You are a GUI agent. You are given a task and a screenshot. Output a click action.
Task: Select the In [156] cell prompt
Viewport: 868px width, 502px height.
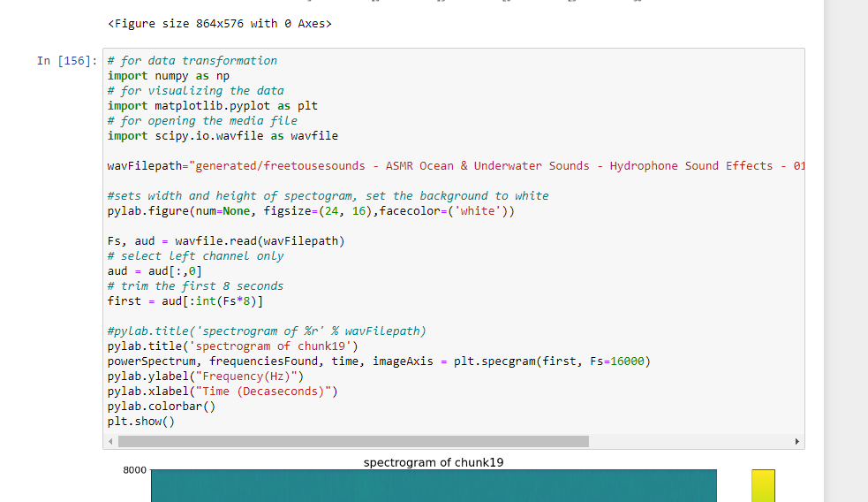click(x=67, y=61)
